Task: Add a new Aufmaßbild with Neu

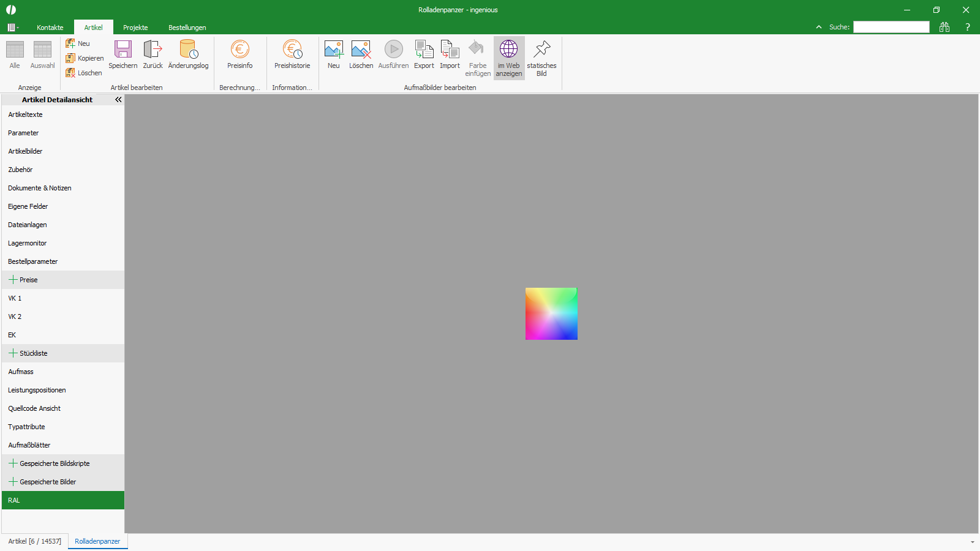Action: click(x=334, y=50)
